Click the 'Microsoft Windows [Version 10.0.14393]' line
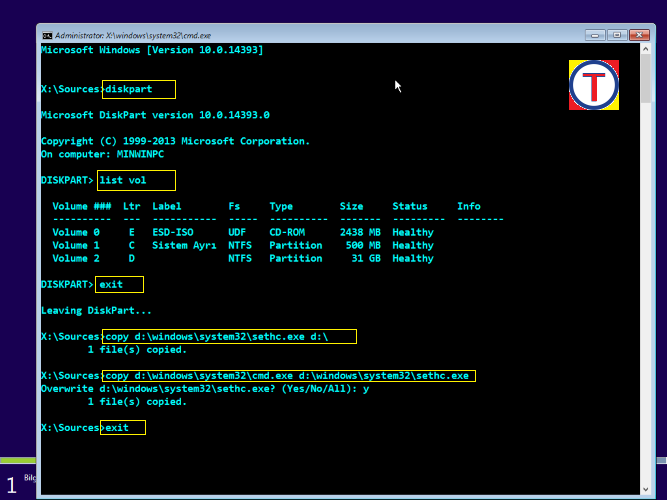Screen dimensions: 667x500 (152, 50)
